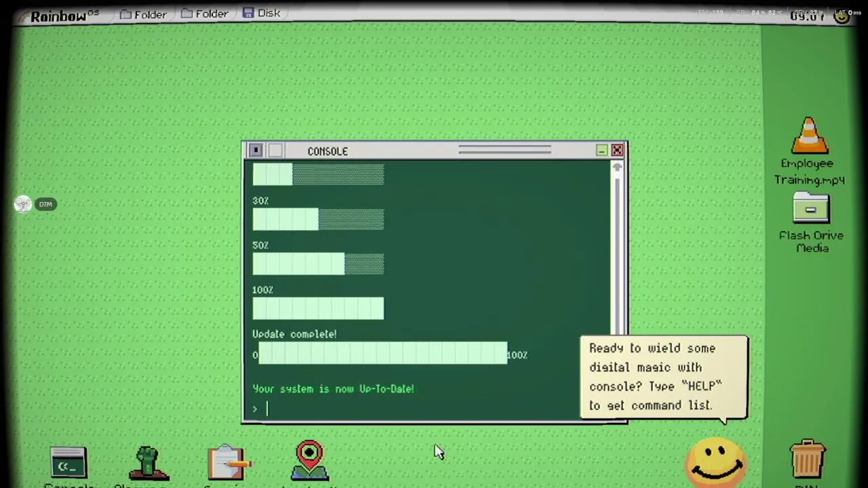Click the CONSOLE window title text
The height and width of the screenshot is (488, 868).
click(328, 151)
